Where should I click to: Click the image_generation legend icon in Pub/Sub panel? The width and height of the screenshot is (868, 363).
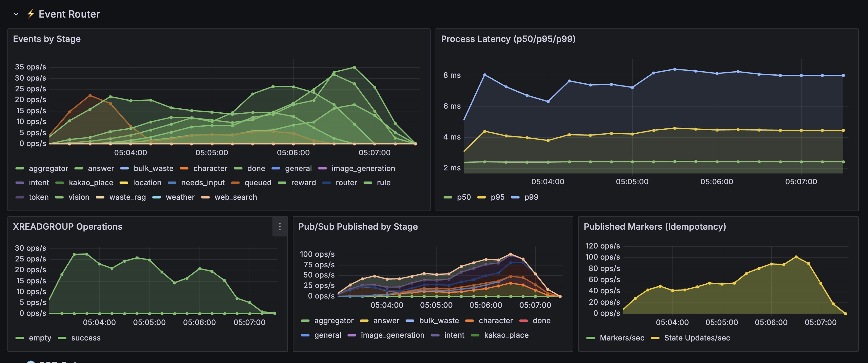[x=352, y=335]
